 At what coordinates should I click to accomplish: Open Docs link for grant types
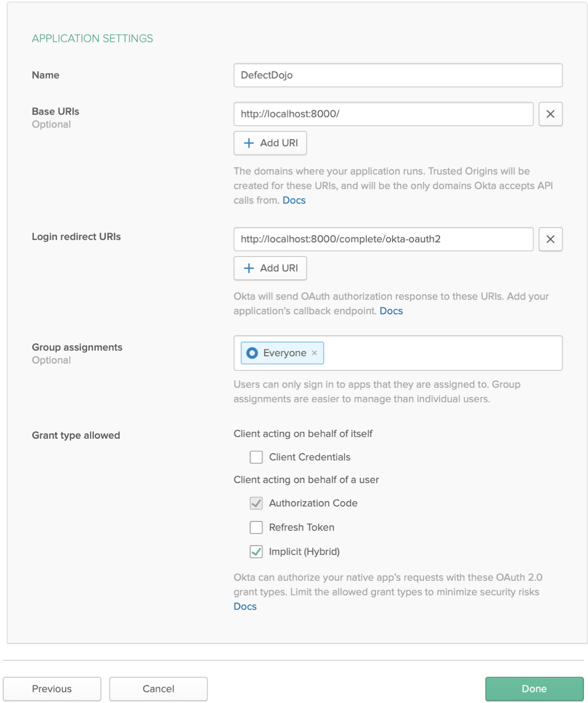tap(245, 607)
